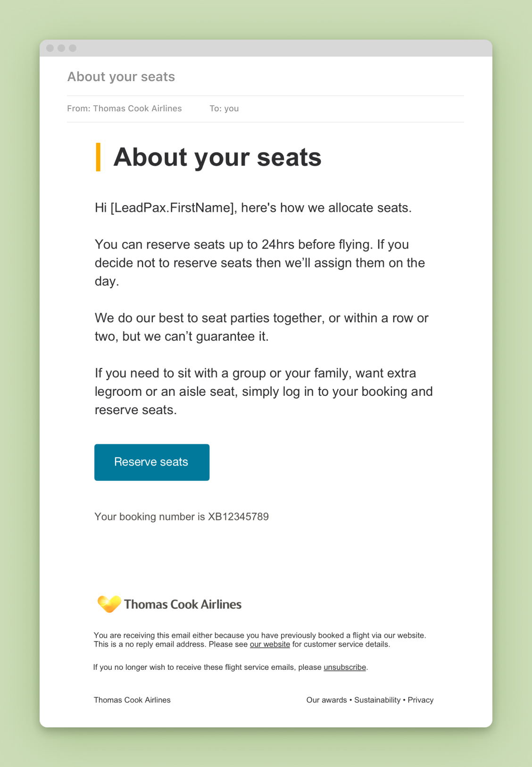This screenshot has width=532, height=767.
Task: Click the Thomas Cook Airlines logo wordmark
Action: point(183,604)
